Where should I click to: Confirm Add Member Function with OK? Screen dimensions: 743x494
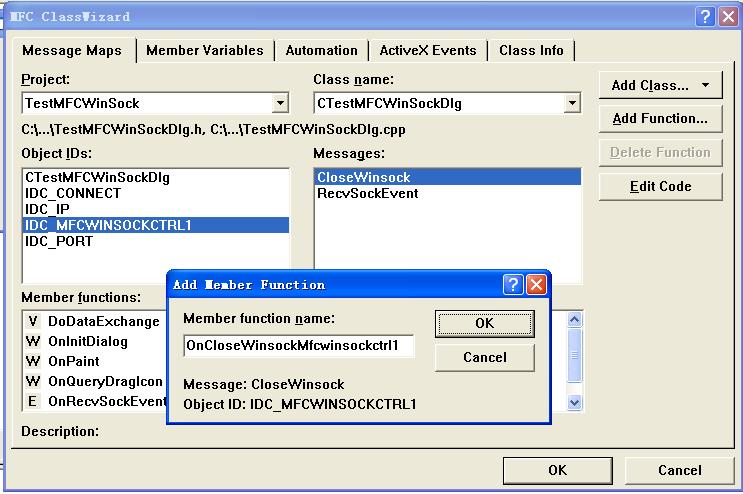coord(485,323)
